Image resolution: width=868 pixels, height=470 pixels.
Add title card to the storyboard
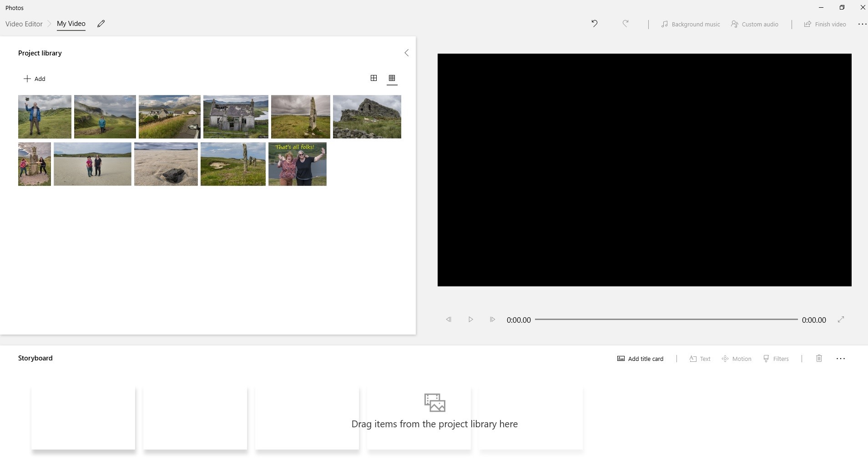[640, 359]
